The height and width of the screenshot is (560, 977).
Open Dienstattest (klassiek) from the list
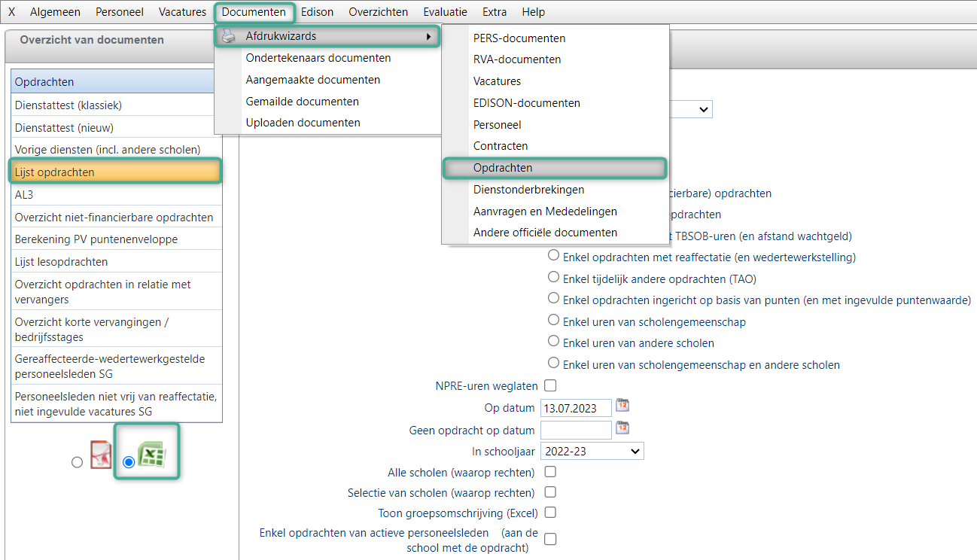click(x=116, y=105)
